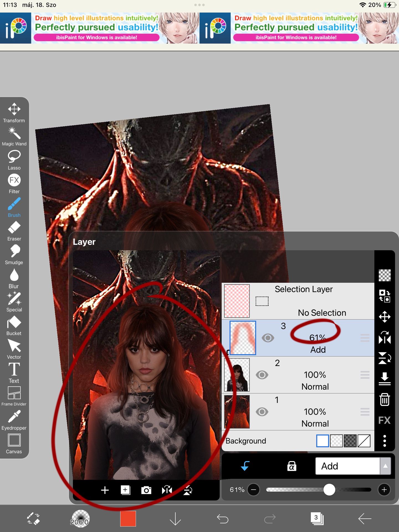399x532 pixels.
Task: Tap the undo arrow
Action: [222, 519]
